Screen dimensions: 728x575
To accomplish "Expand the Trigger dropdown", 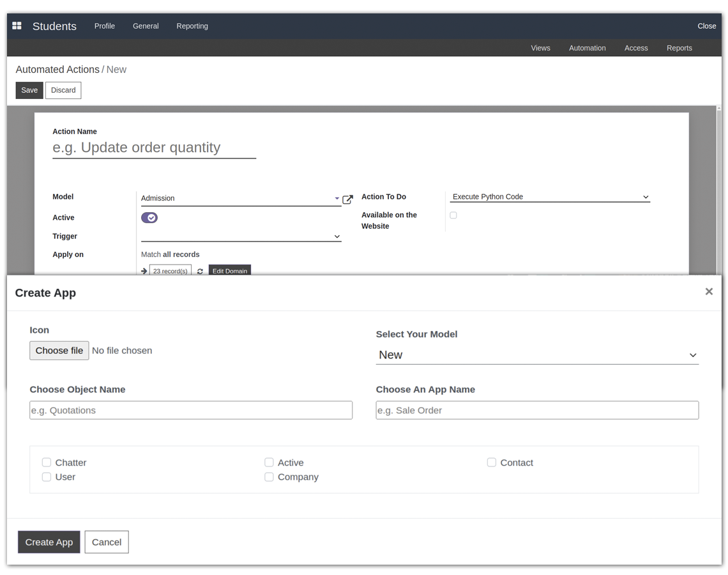I will pos(241,236).
